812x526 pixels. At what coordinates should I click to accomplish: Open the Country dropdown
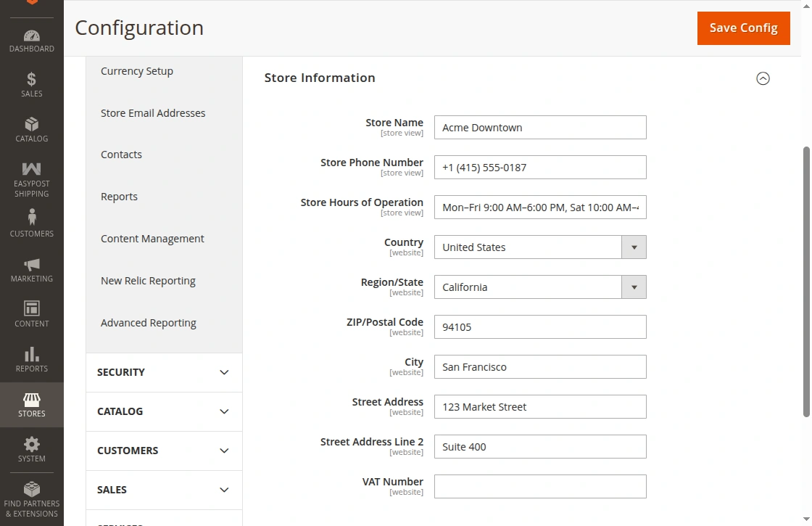click(540, 247)
